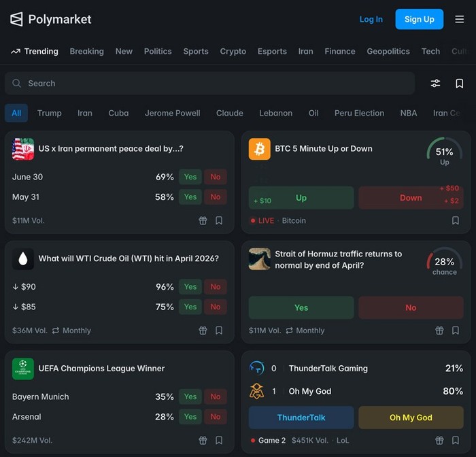Open saved bookmarks next to search bar
Viewport: 476px width, 457px height.
tap(460, 83)
